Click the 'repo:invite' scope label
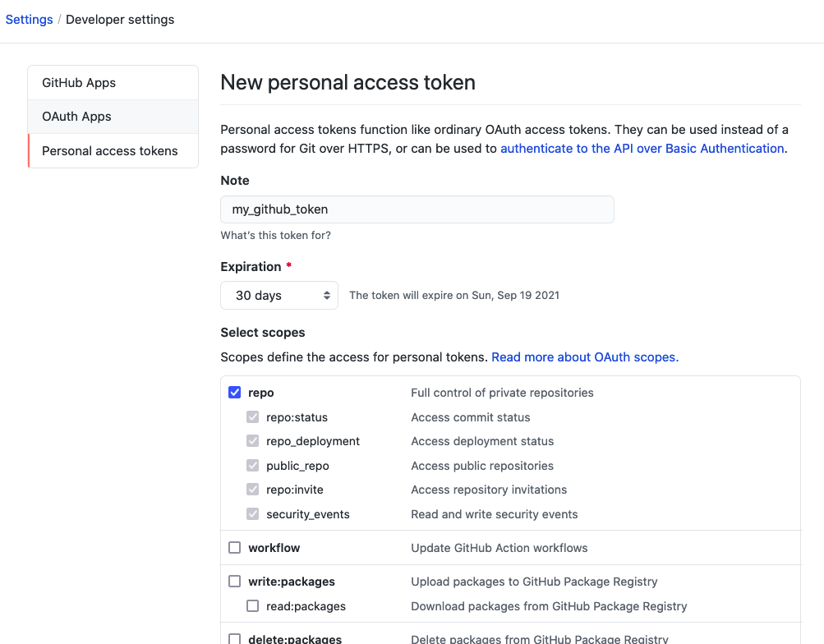The image size is (824, 644). (294, 490)
